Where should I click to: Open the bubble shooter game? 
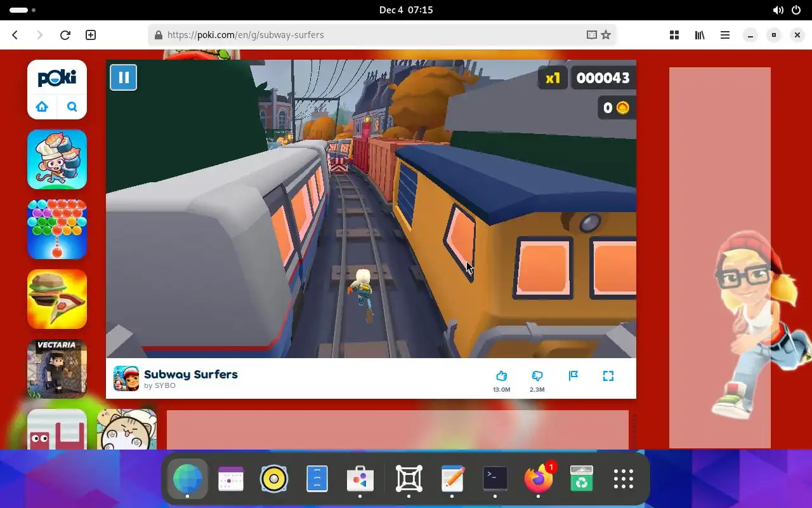pos(57,229)
